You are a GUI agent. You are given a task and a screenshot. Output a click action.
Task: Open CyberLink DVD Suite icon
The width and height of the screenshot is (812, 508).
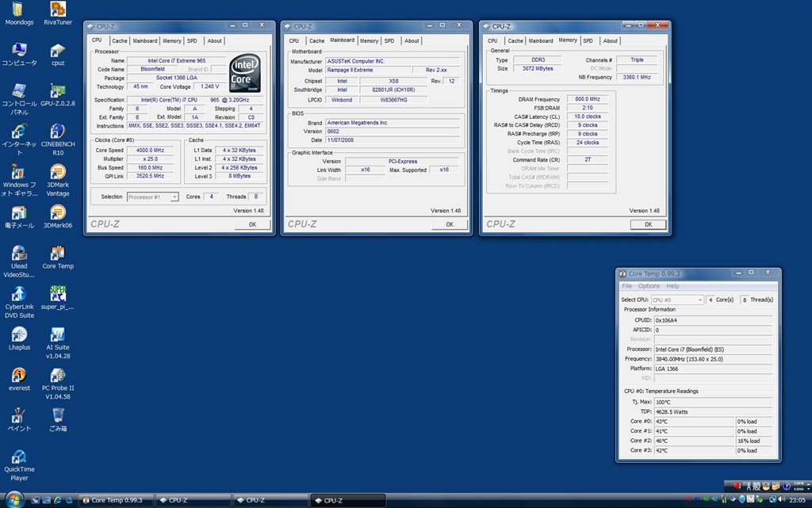(19, 302)
